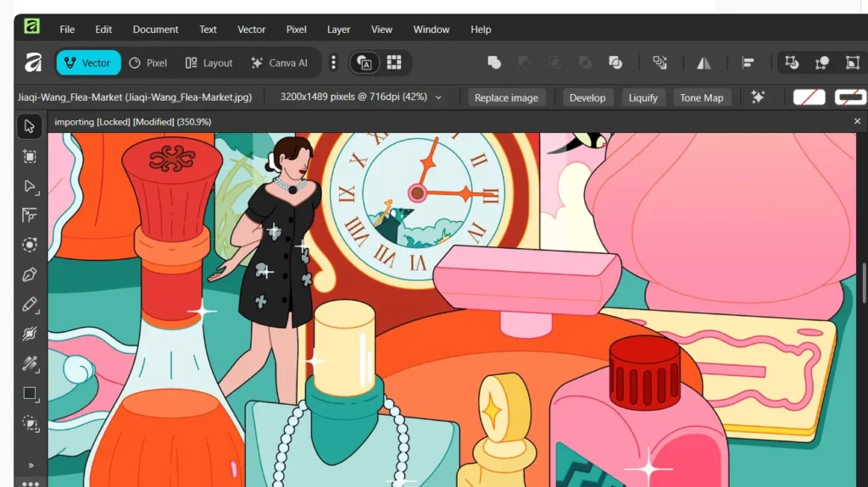Expand the hidden tools chevron
The width and height of the screenshot is (868, 487).
click(x=31, y=466)
